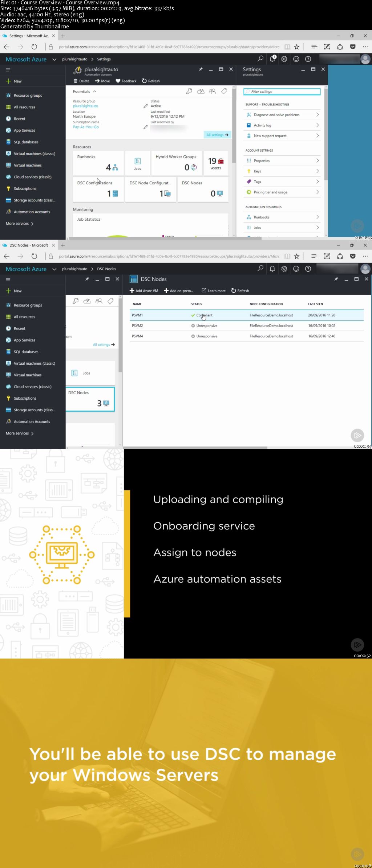Pin the DSC Nodes blade to dashboard
The image size is (372, 868).
click(x=336, y=279)
